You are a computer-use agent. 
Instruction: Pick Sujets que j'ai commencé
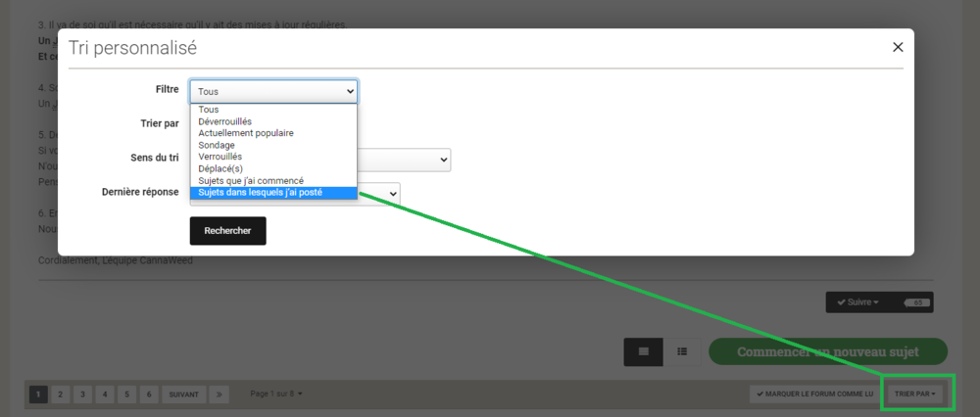point(273,180)
